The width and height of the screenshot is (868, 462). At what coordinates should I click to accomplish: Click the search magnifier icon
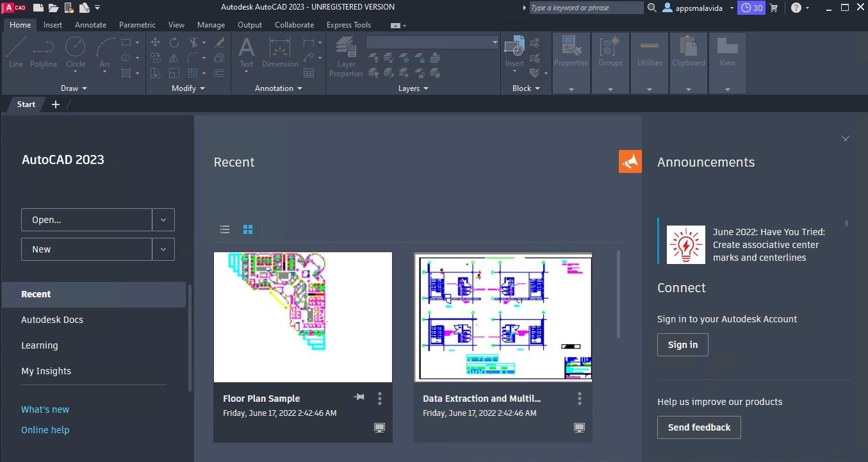[x=652, y=8]
